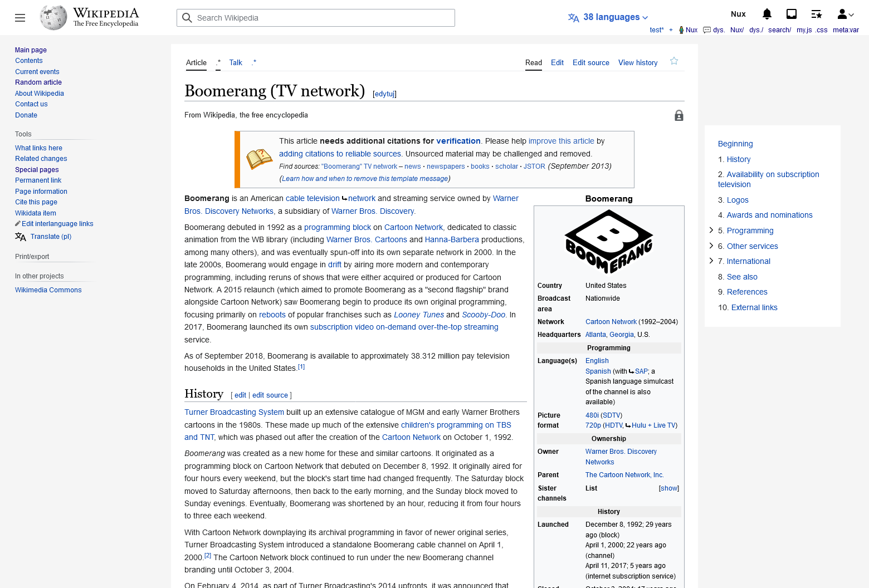Click the Wikipedia globe logo
Viewport: 869px width, 588px height.
(53, 18)
